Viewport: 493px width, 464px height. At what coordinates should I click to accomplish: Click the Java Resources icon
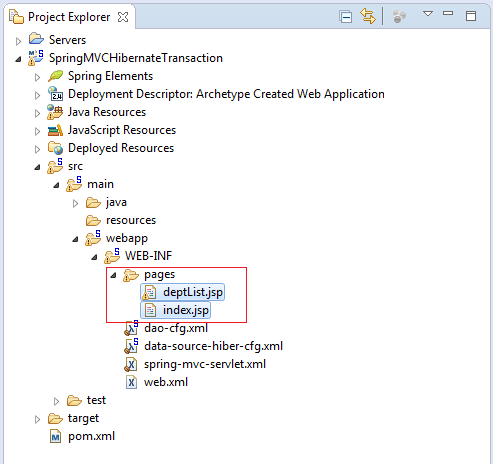click(x=55, y=112)
